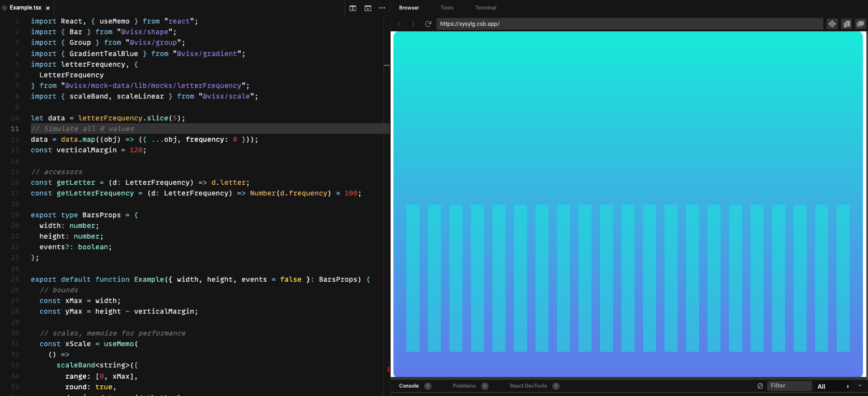Click the first bar in the chart preview
868x396 pixels.
point(412,278)
